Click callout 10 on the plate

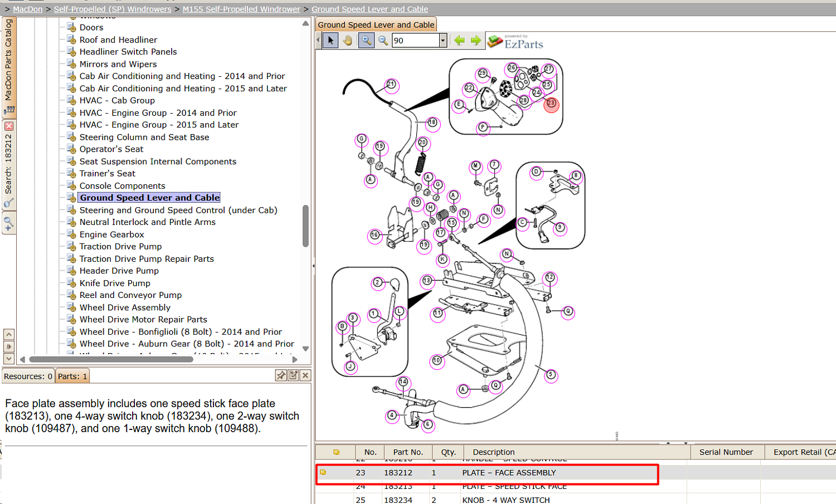437,361
